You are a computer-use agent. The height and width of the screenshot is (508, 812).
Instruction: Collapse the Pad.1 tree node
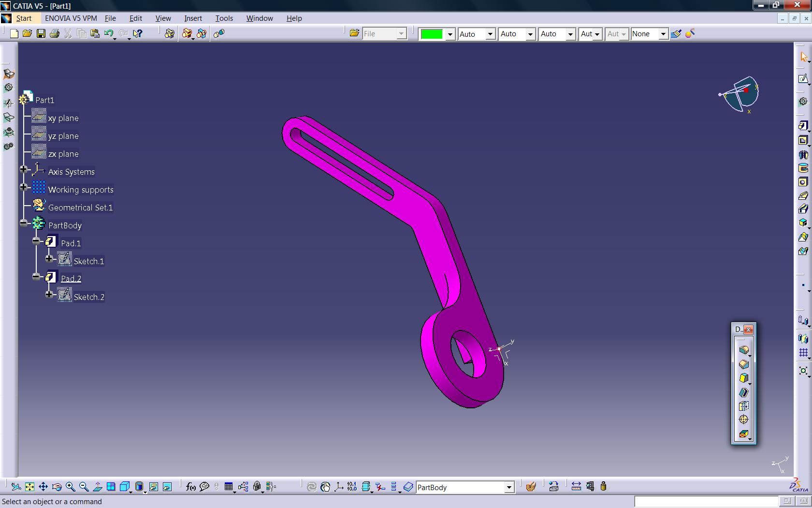(x=37, y=240)
